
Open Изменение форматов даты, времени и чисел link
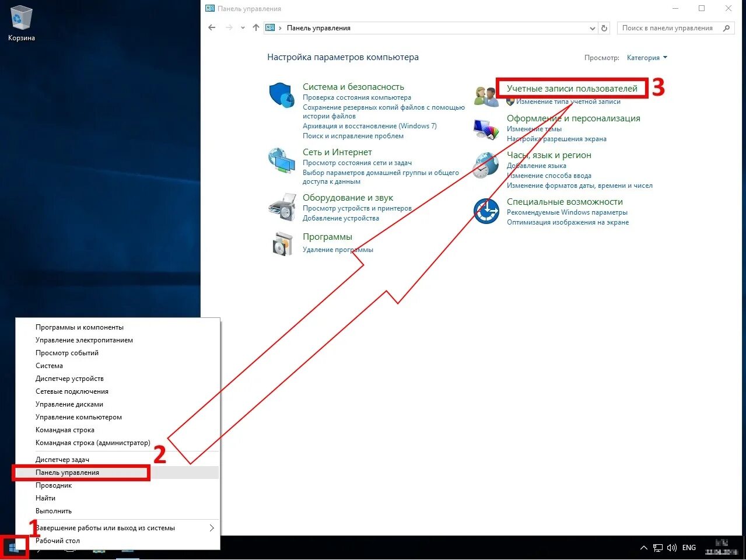(x=579, y=185)
